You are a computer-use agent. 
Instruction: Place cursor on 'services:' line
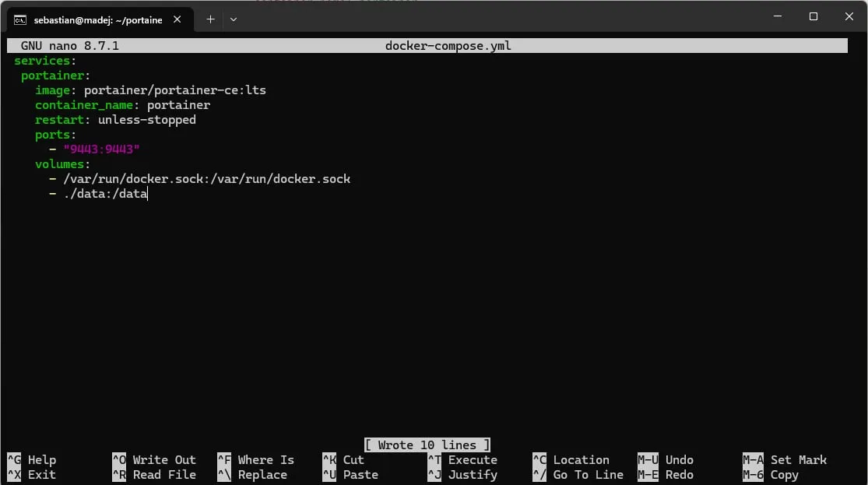[x=45, y=61]
